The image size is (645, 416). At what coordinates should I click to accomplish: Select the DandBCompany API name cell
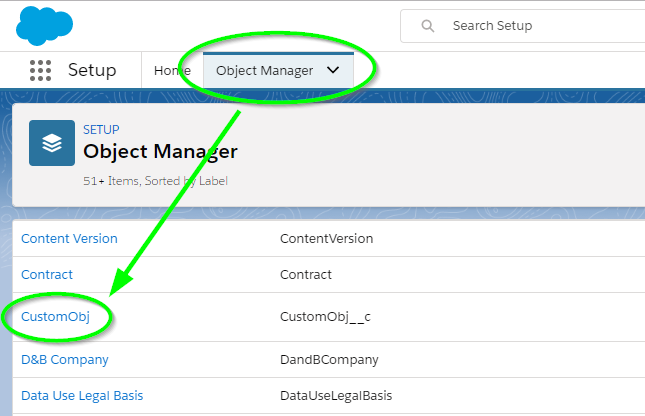[x=329, y=360]
